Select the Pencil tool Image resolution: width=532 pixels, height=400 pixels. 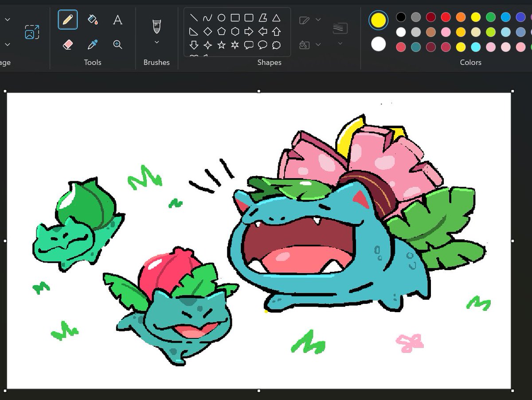68,20
